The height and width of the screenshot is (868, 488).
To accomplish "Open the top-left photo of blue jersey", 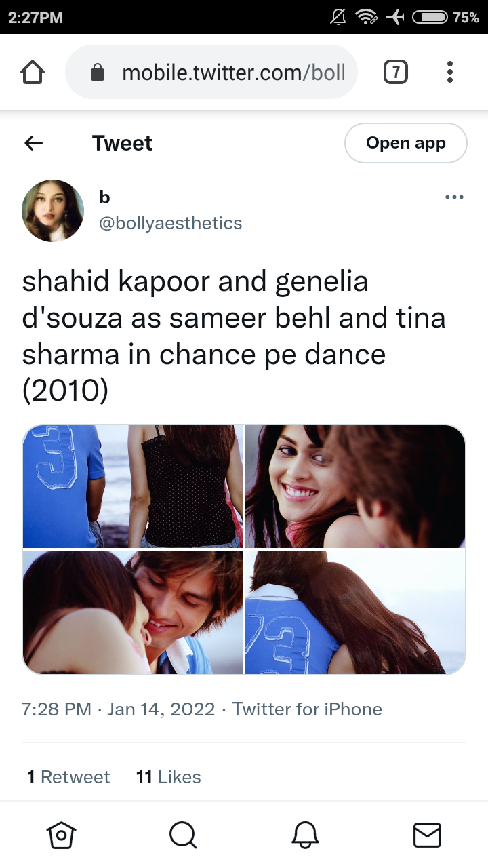I will (132, 486).
